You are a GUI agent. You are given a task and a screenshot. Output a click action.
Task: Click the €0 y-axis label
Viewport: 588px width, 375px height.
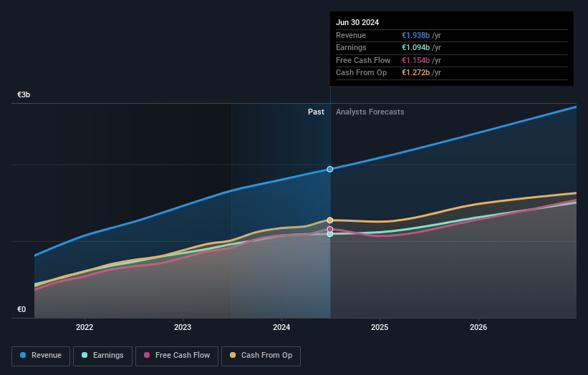pyautogui.click(x=21, y=309)
